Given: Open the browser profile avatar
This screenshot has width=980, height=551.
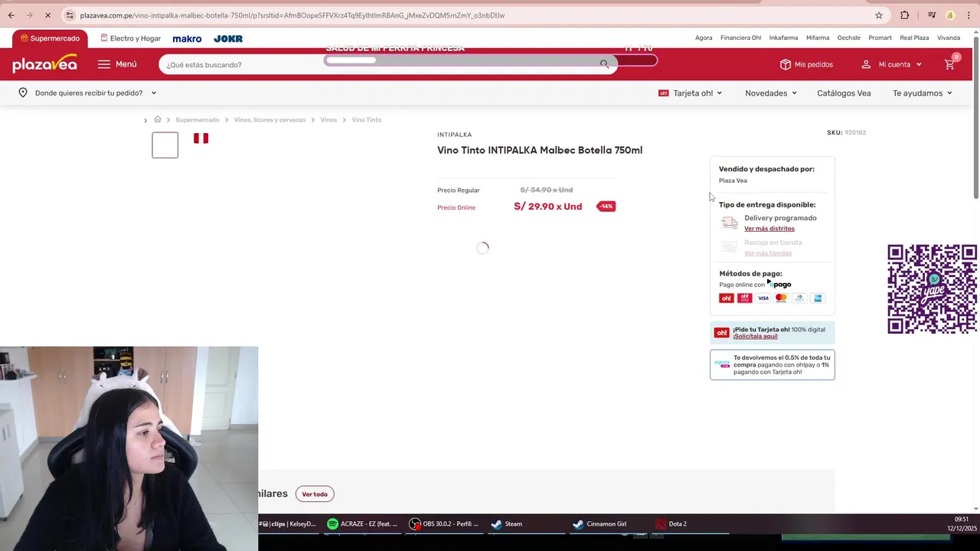Looking at the screenshot, I should point(950,15).
